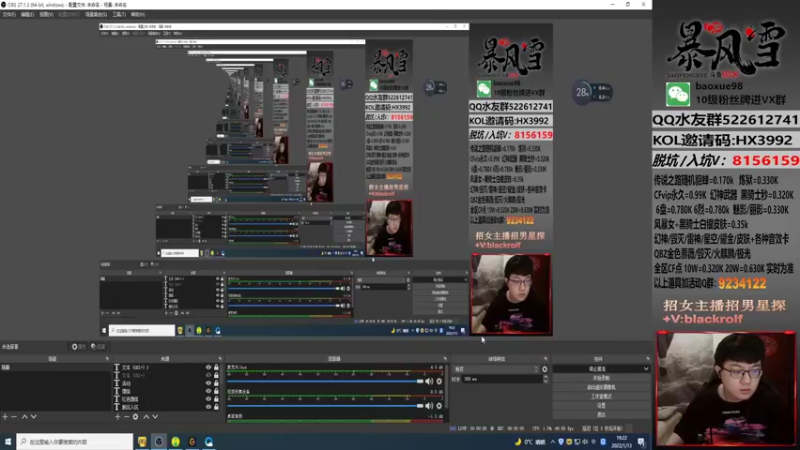This screenshot has width=800, height=450.
Task: Pop out the audio mixer dock
Action: (445, 359)
